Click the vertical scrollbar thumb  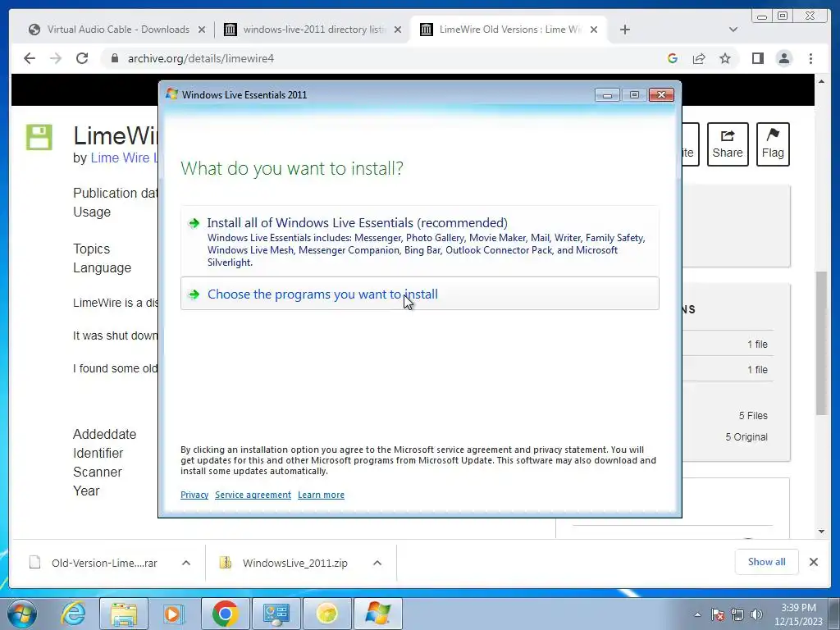[821, 343]
